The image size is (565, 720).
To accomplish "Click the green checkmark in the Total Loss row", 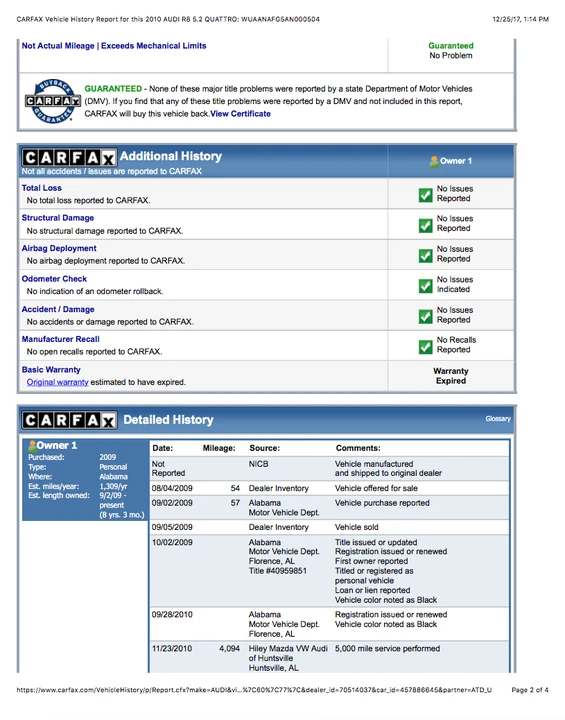I will click(x=425, y=195).
